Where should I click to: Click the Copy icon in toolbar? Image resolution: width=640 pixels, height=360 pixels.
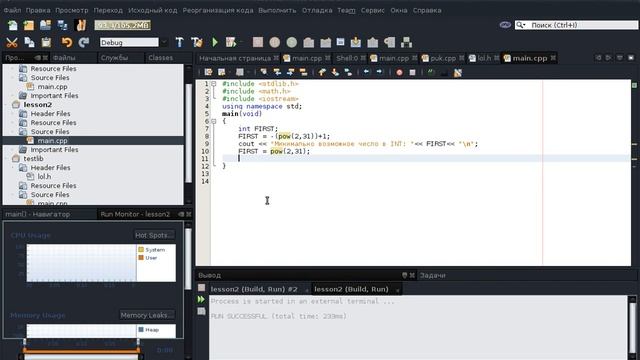click(x=29, y=42)
